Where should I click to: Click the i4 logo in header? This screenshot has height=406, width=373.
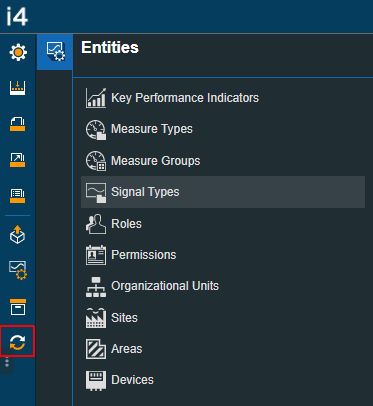(17, 16)
